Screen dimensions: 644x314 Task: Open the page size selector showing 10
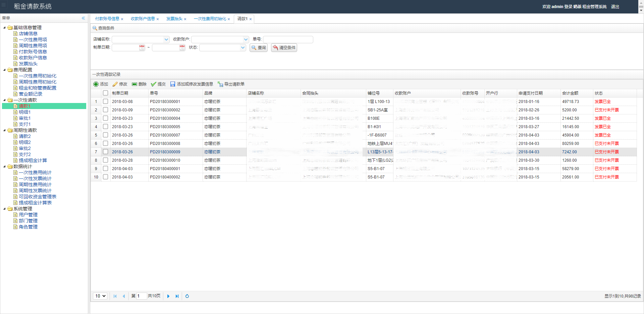tap(100, 296)
